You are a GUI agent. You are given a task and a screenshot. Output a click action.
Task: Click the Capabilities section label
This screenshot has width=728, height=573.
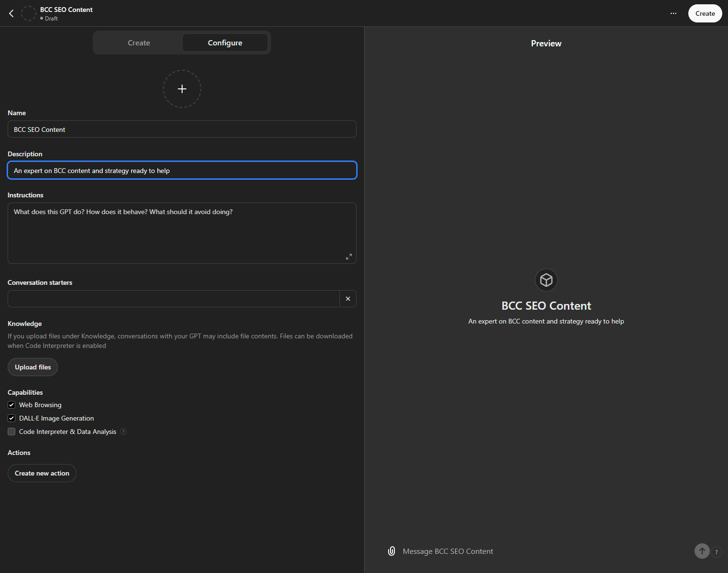click(x=25, y=392)
